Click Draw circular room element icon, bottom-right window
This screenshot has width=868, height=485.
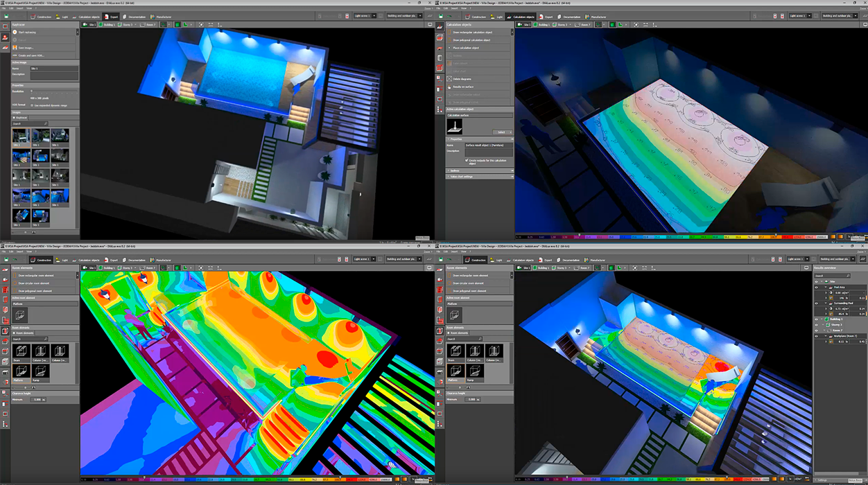[449, 283]
